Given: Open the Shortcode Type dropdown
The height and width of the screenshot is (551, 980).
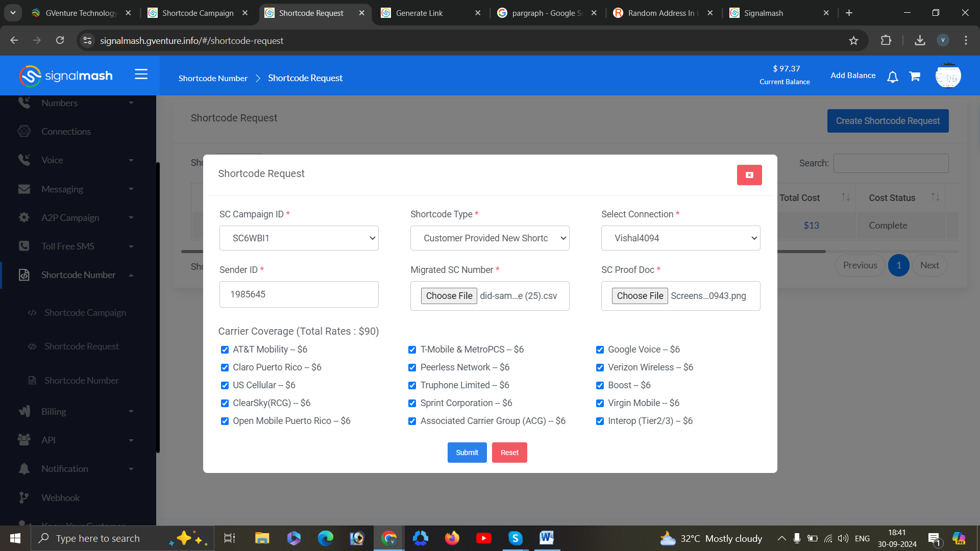Looking at the screenshot, I should coord(489,238).
